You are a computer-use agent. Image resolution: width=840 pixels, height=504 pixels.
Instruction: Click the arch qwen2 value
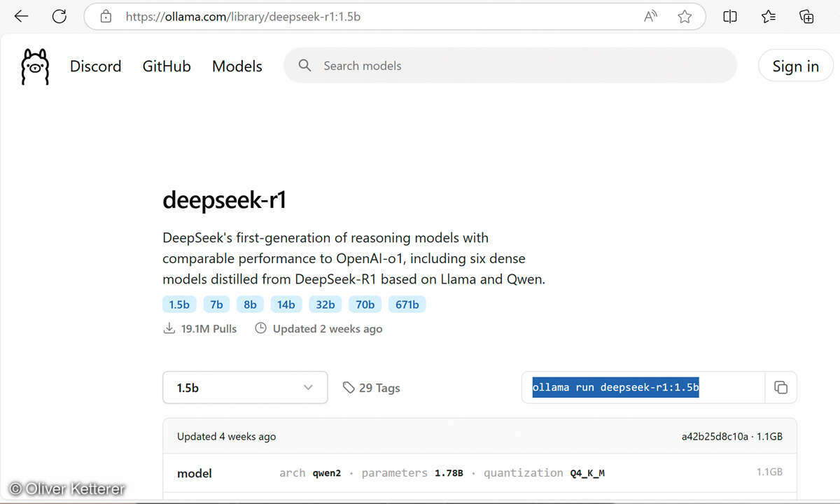click(327, 473)
